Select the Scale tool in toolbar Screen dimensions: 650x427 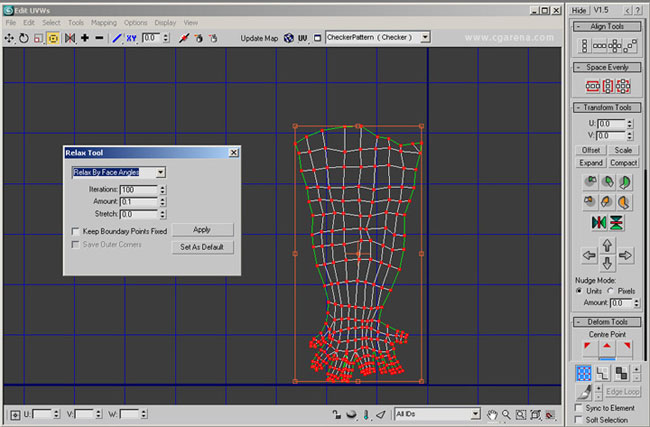tap(38, 39)
